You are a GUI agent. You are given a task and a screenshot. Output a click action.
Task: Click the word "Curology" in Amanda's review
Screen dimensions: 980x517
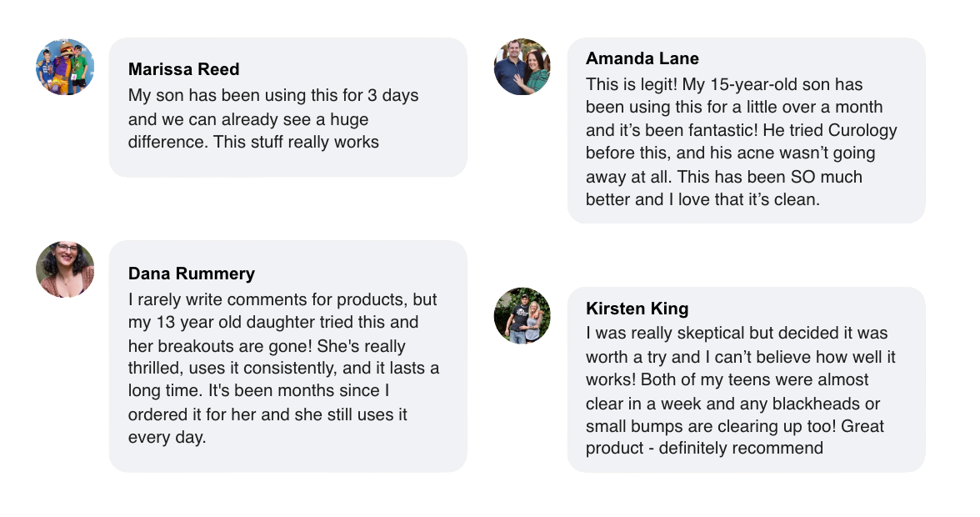click(862, 130)
